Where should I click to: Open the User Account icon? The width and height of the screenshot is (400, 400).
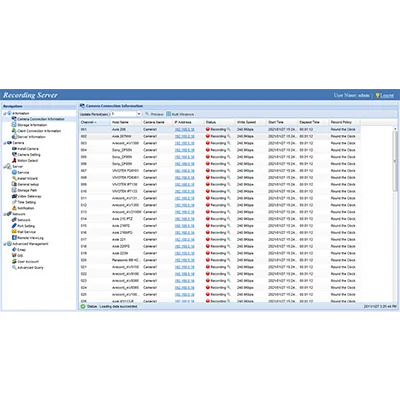coord(14,261)
